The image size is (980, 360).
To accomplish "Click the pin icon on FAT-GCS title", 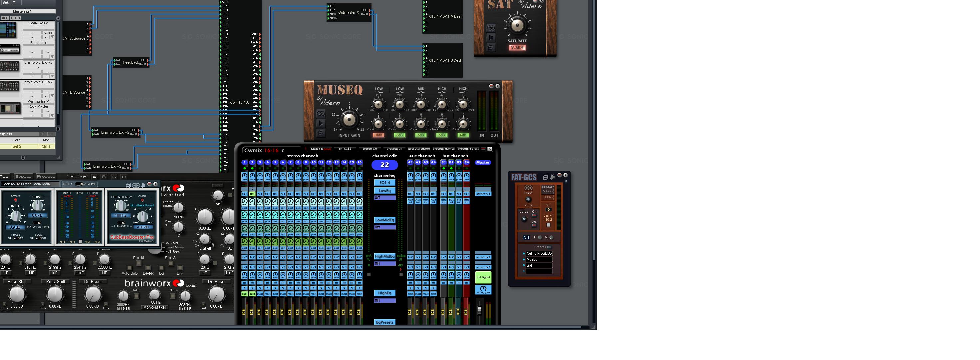I will (552, 177).
